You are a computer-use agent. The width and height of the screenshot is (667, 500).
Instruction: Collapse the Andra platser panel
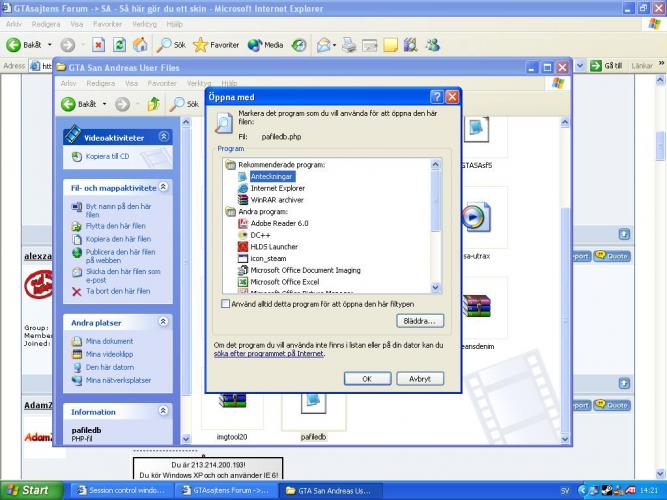[163, 323]
